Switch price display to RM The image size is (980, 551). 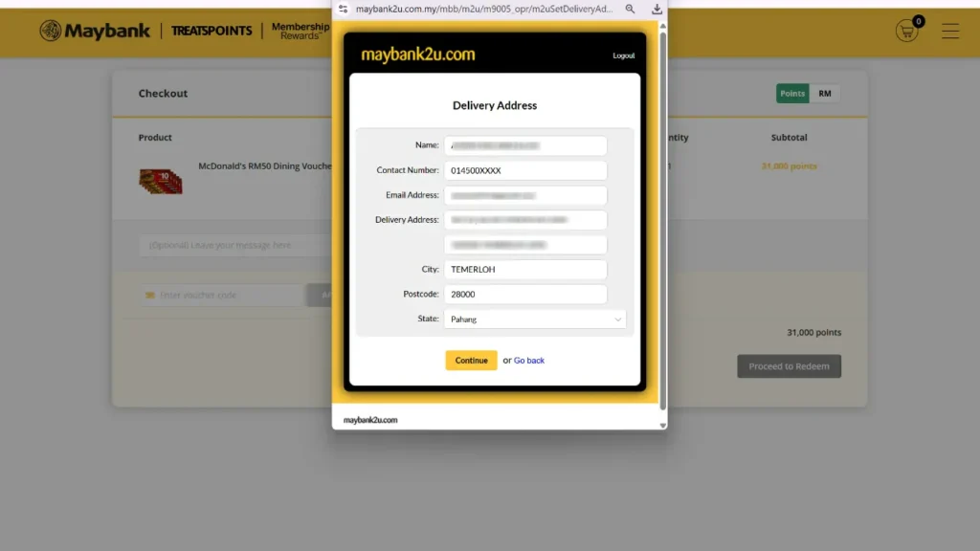click(x=825, y=94)
